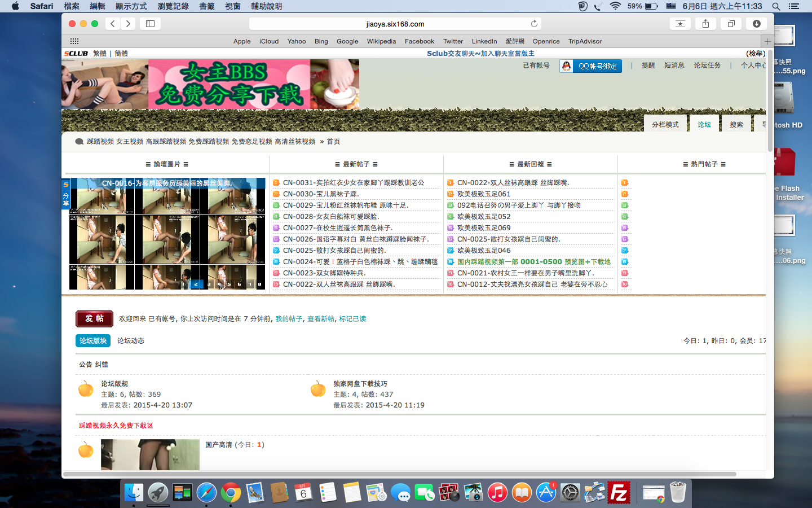
Task: Open the 搜索 tab
Action: coord(736,124)
